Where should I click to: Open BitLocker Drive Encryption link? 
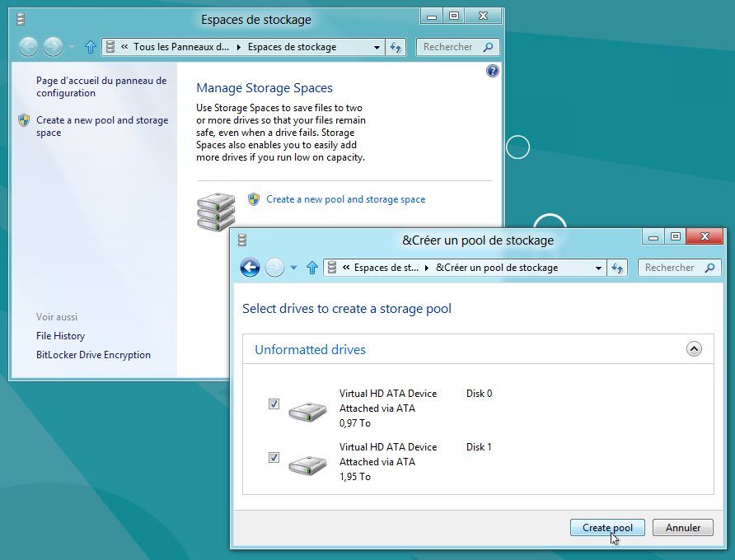pyautogui.click(x=93, y=355)
